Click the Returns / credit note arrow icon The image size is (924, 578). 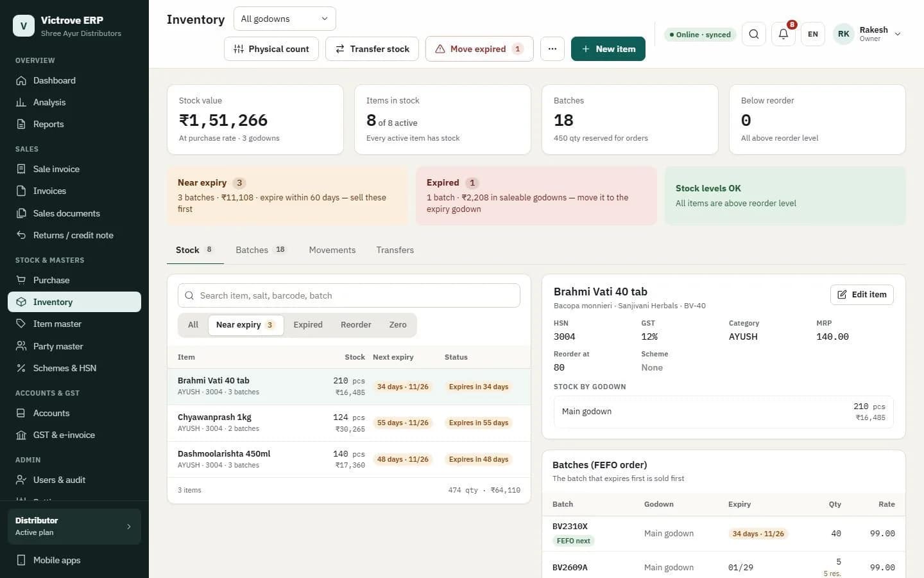click(x=21, y=235)
